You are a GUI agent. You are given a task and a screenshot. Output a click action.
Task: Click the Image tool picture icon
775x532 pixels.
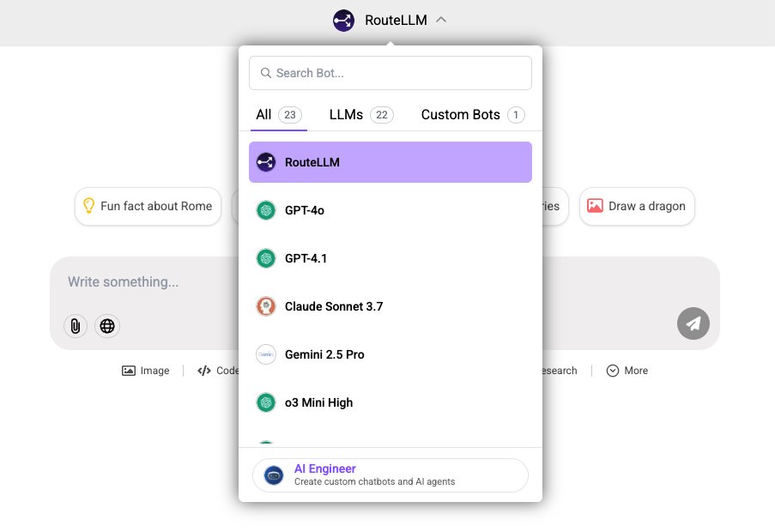[129, 371]
